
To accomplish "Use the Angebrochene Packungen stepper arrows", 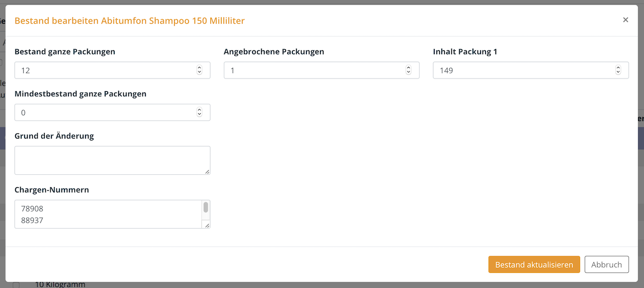I will [409, 70].
